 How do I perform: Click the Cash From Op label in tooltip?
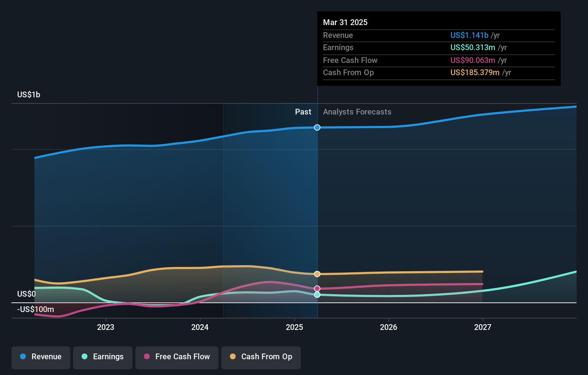348,72
